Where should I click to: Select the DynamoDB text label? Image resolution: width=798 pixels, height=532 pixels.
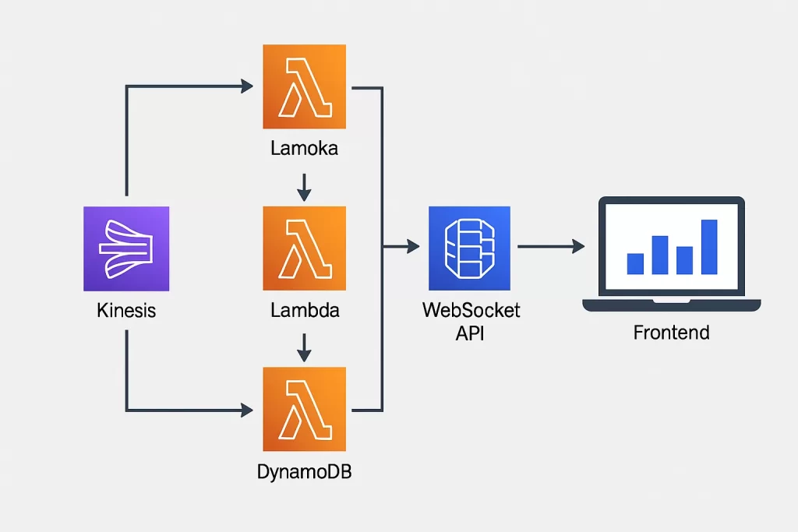[304, 471]
